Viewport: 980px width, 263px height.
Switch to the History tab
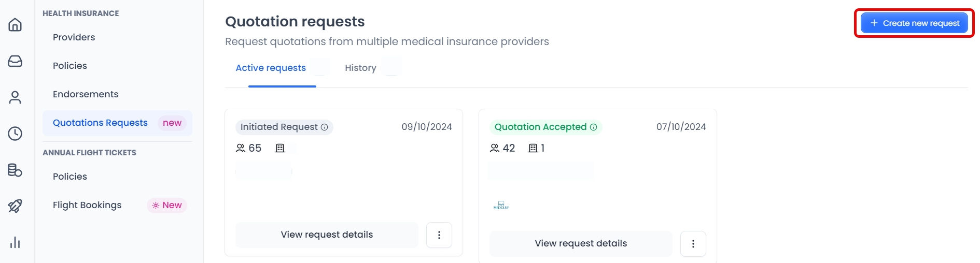361,68
